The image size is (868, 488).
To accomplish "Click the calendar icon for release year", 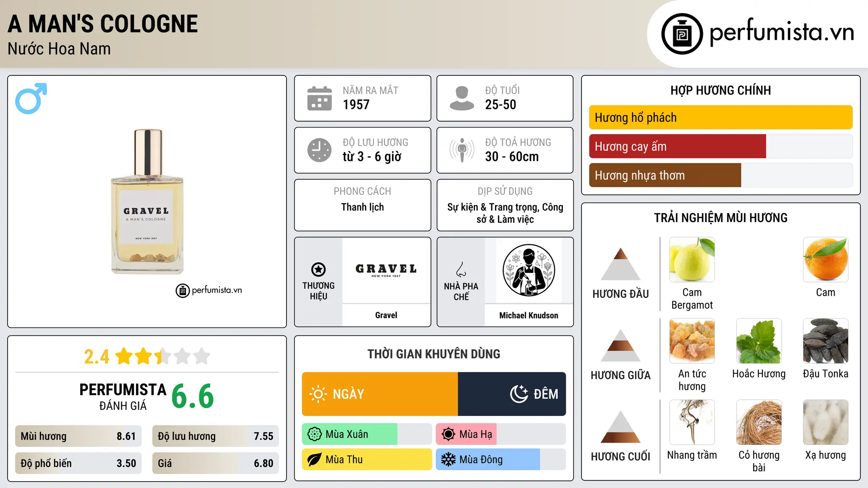I will [320, 98].
